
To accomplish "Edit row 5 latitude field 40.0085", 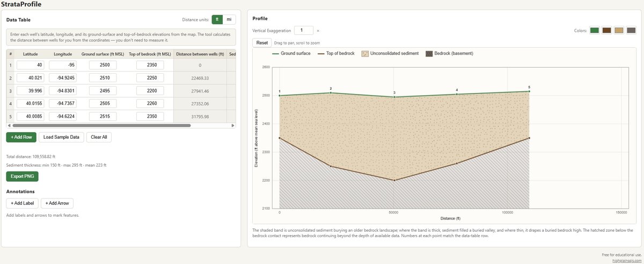I will point(31,117).
